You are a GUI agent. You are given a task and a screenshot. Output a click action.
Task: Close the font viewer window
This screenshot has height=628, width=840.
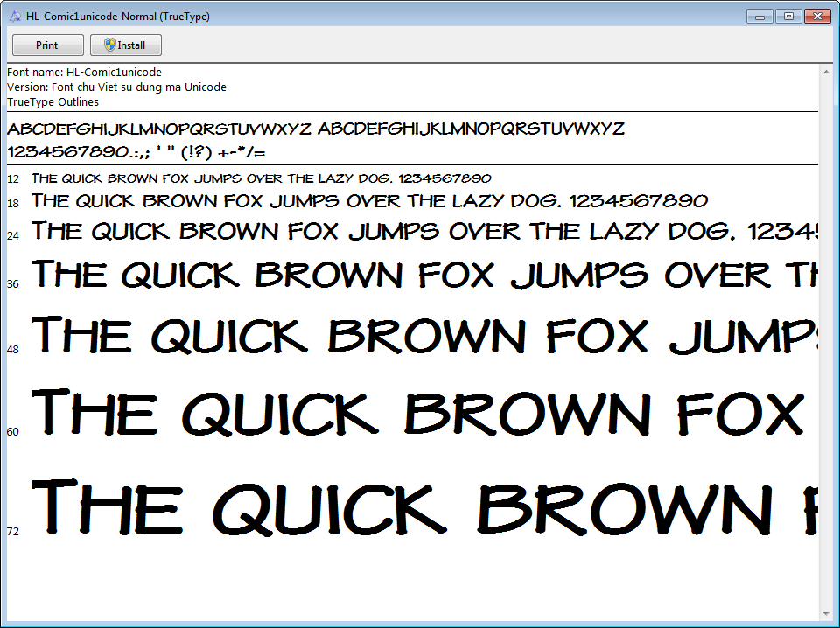[x=817, y=17]
